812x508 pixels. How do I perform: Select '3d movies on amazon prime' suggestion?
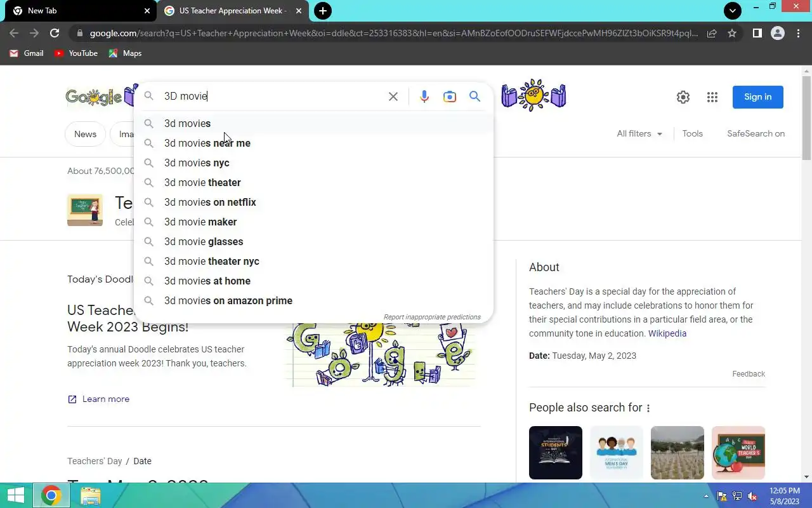click(x=313, y=300)
